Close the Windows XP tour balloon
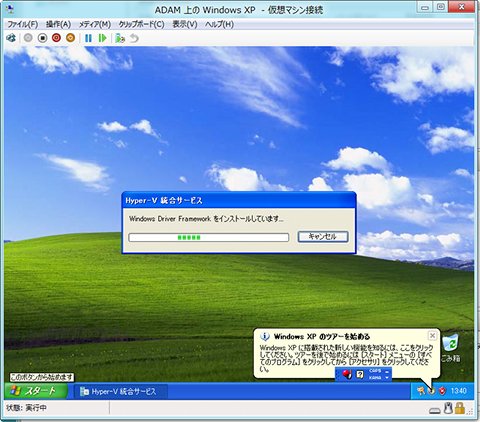 [432, 335]
